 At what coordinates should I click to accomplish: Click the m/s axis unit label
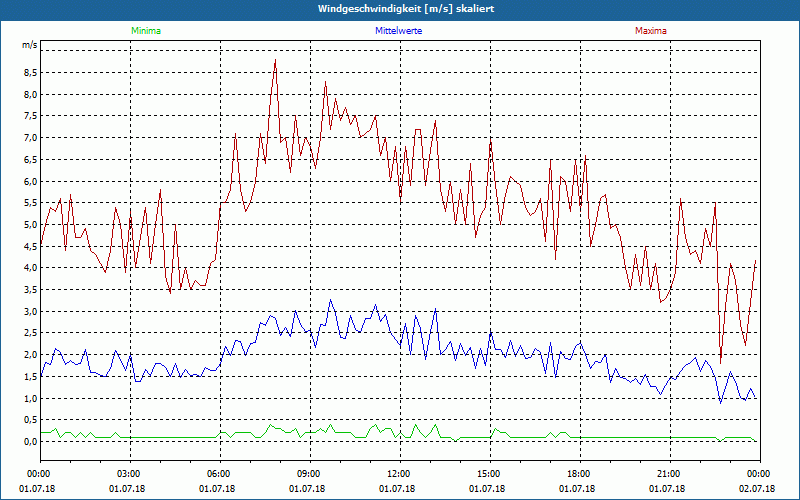pos(30,45)
